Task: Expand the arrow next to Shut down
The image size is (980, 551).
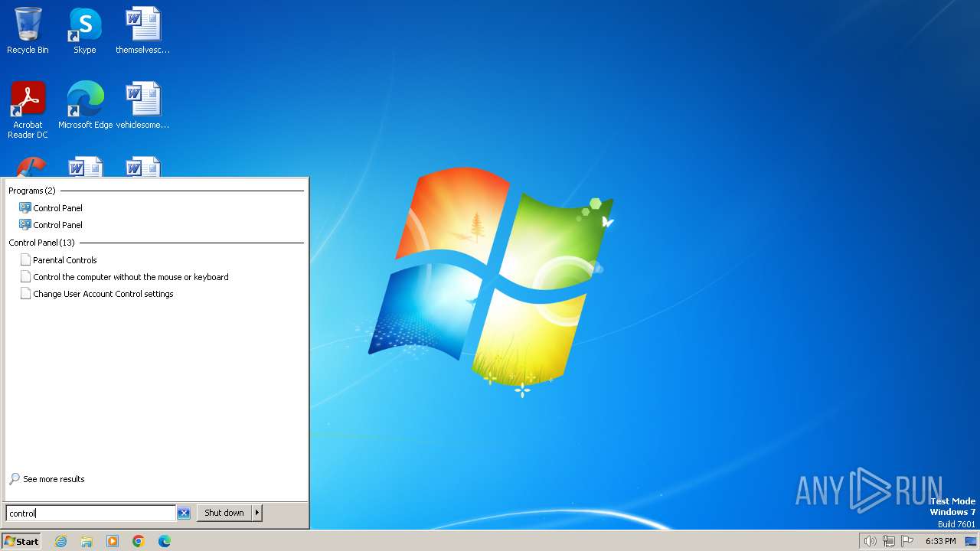Action: (x=257, y=513)
